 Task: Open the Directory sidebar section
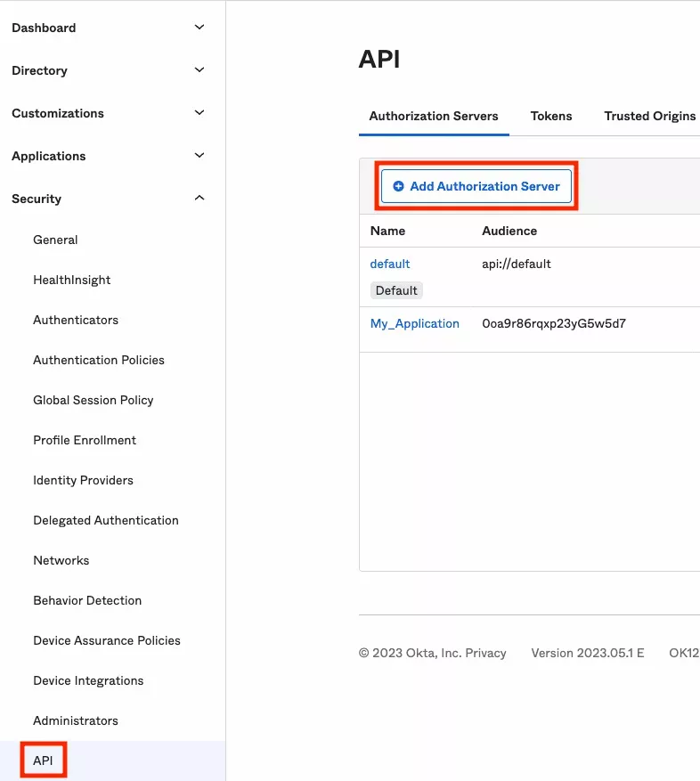coord(39,70)
